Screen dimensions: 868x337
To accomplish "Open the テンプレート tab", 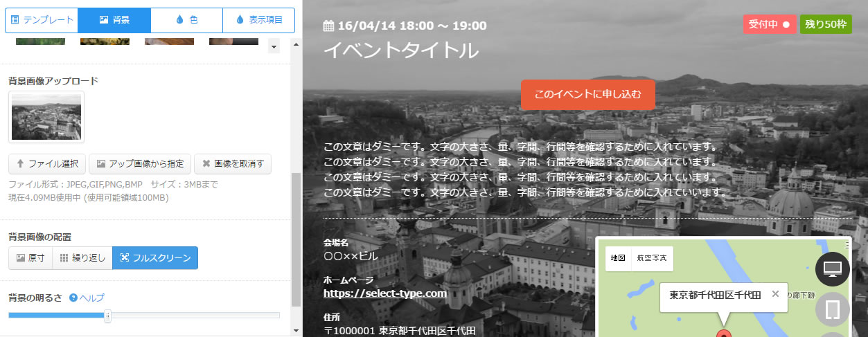I will pyautogui.click(x=42, y=20).
